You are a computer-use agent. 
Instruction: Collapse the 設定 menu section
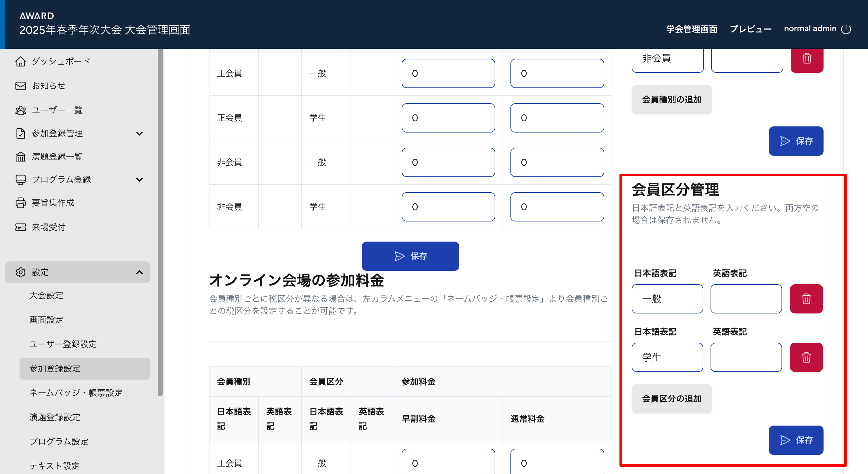pyautogui.click(x=139, y=272)
